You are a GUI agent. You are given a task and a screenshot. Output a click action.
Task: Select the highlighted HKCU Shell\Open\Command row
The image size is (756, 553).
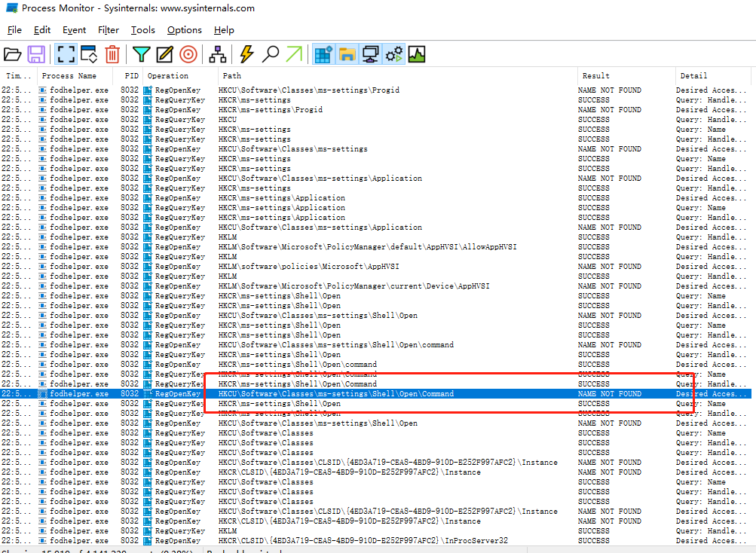pyautogui.click(x=375, y=394)
